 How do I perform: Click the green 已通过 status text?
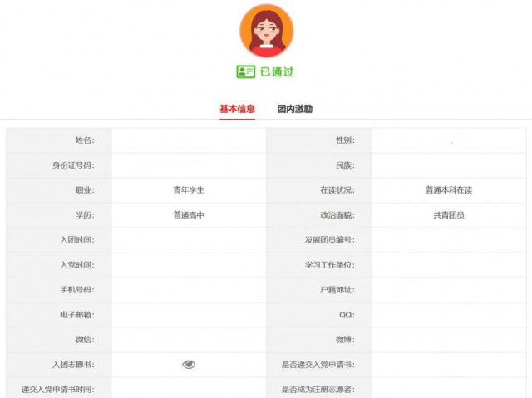278,72
